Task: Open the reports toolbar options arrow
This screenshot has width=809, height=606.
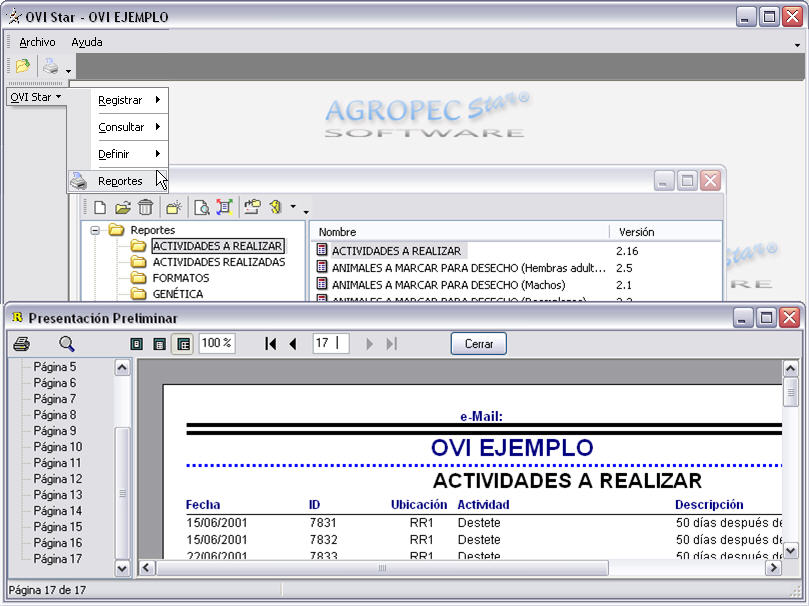Action: point(306,212)
